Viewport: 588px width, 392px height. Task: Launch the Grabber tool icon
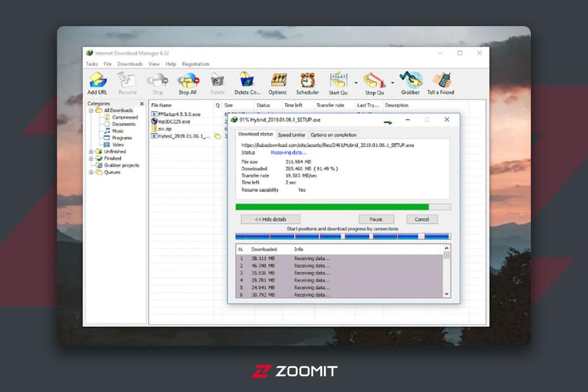[411, 83]
